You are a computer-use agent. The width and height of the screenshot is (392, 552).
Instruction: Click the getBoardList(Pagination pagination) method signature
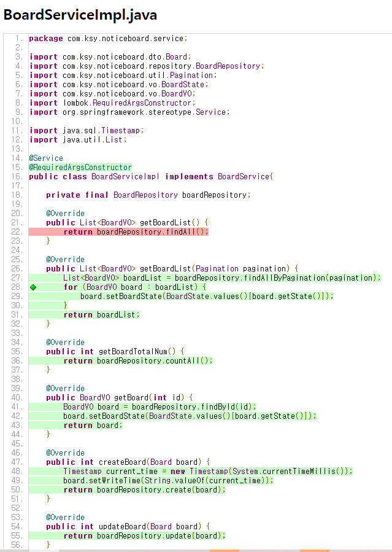172,268
